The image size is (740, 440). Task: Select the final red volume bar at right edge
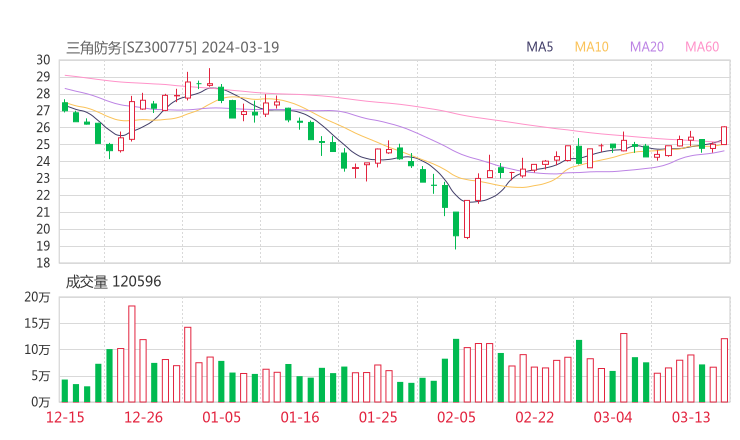click(x=724, y=370)
